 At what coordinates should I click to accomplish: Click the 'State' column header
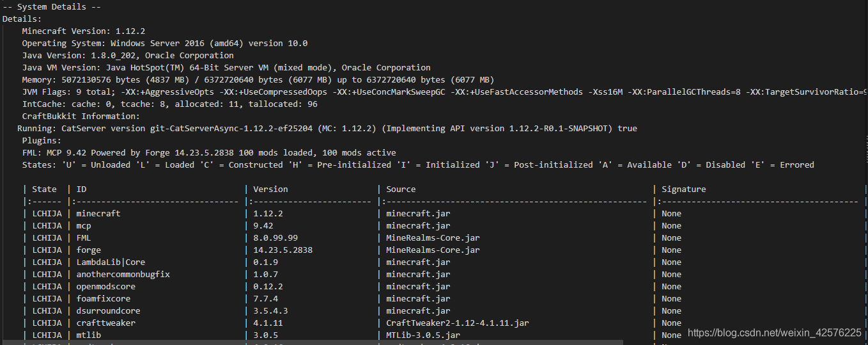click(45, 189)
